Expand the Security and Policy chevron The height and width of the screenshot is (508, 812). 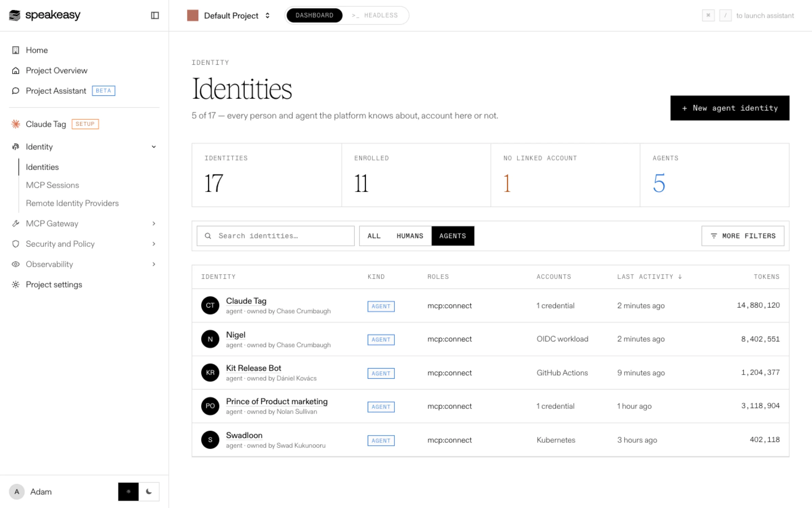(154, 244)
